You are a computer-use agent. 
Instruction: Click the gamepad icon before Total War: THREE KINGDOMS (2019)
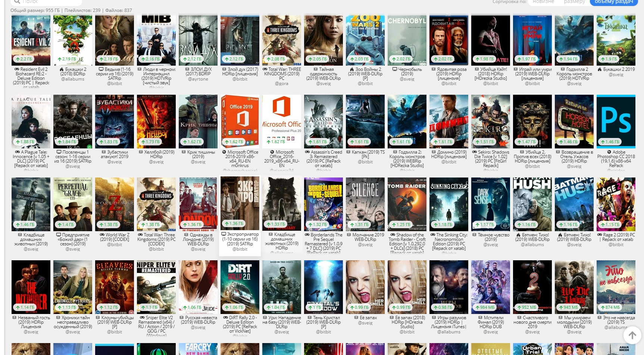pyautogui.click(x=265, y=69)
